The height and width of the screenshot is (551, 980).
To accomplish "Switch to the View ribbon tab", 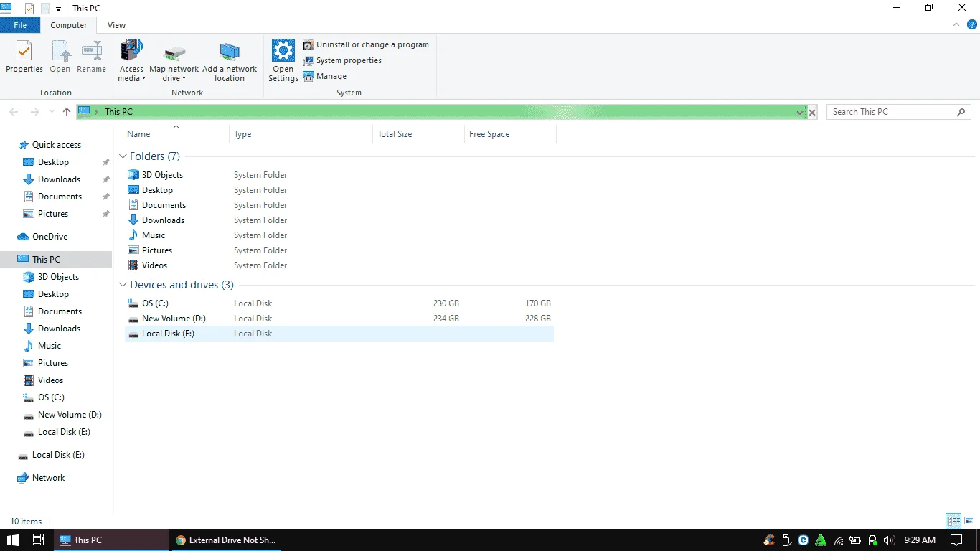I will (116, 25).
